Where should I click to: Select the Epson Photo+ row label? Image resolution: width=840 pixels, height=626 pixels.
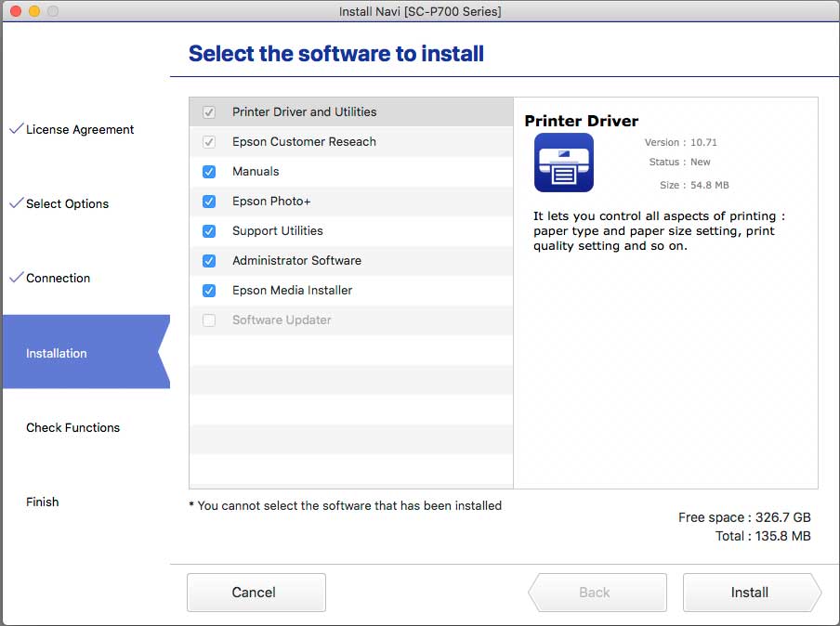click(271, 202)
